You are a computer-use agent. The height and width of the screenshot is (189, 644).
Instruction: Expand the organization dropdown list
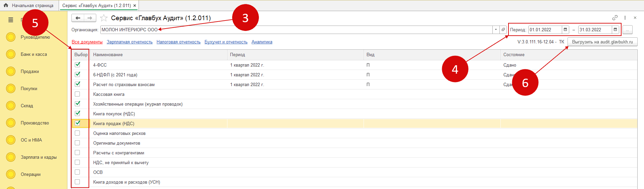pos(496,30)
